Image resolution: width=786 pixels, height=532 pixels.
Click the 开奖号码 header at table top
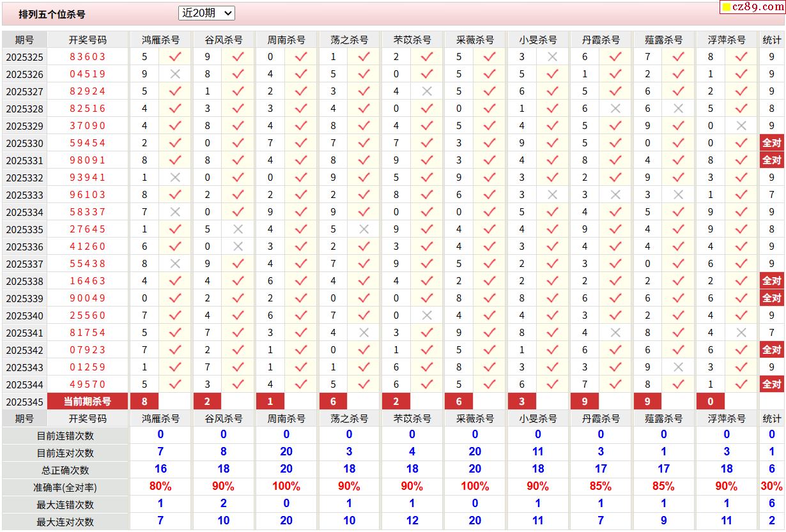click(x=88, y=40)
